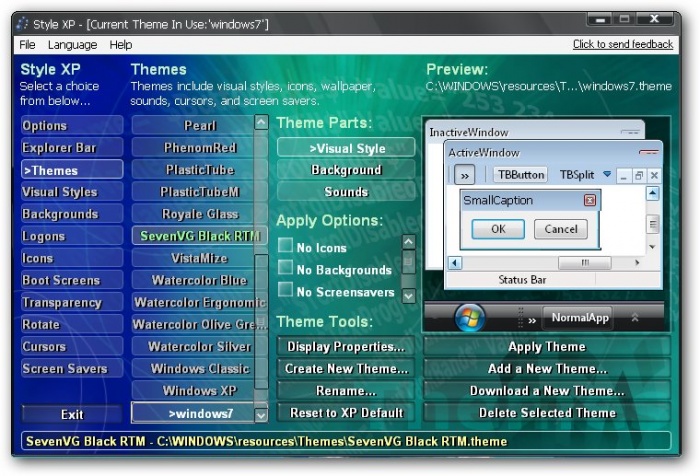Screen dimensions: 700x476
Task: Enable the No Icons checkbox
Action: pyautogui.click(x=285, y=245)
